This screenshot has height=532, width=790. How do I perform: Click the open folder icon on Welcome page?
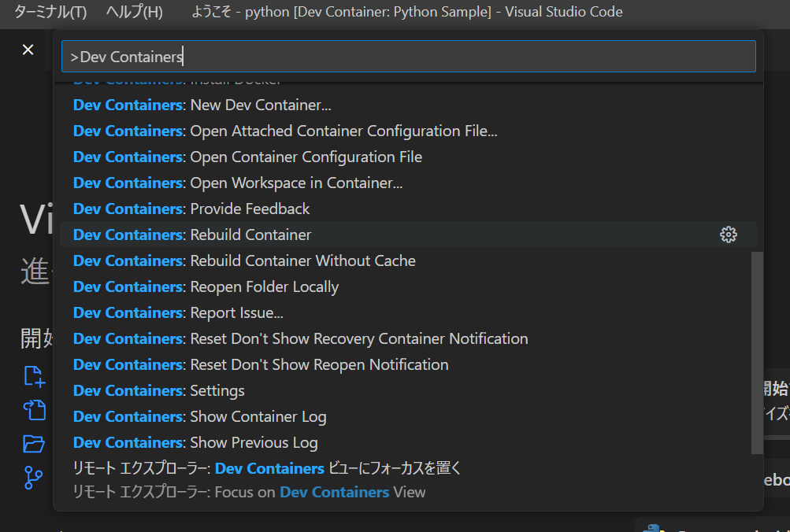pyautogui.click(x=34, y=444)
